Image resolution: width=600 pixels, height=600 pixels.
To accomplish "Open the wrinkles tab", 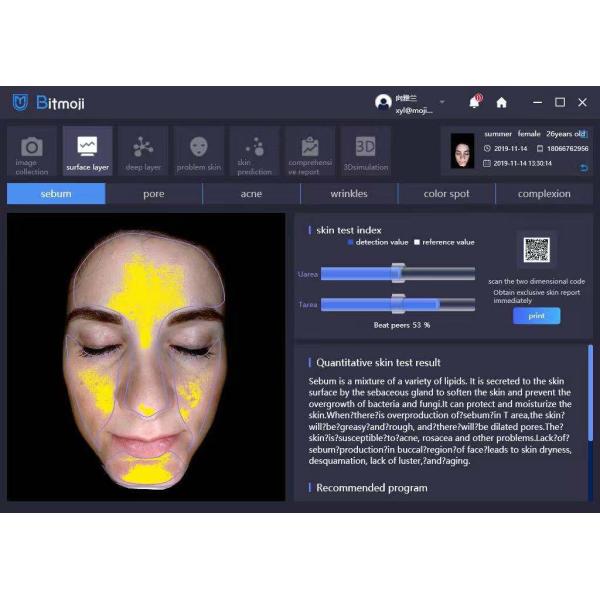I will pyautogui.click(x=349, y=194).
